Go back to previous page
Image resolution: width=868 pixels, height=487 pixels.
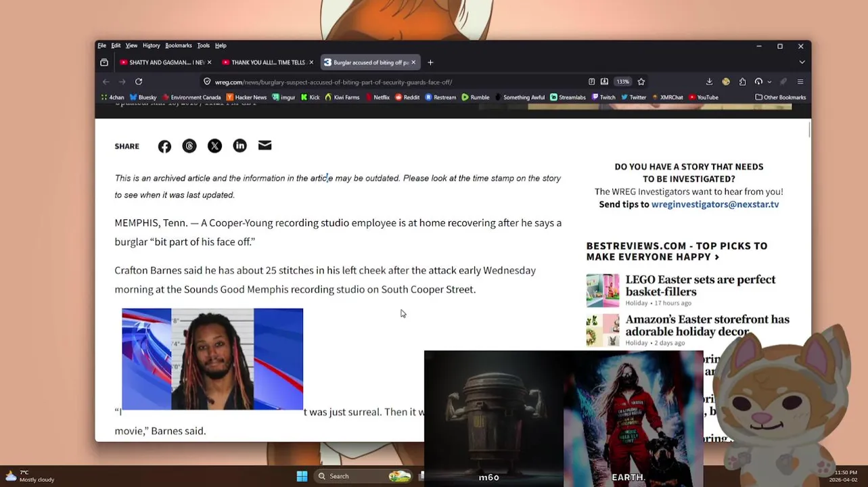click(106, 82)
